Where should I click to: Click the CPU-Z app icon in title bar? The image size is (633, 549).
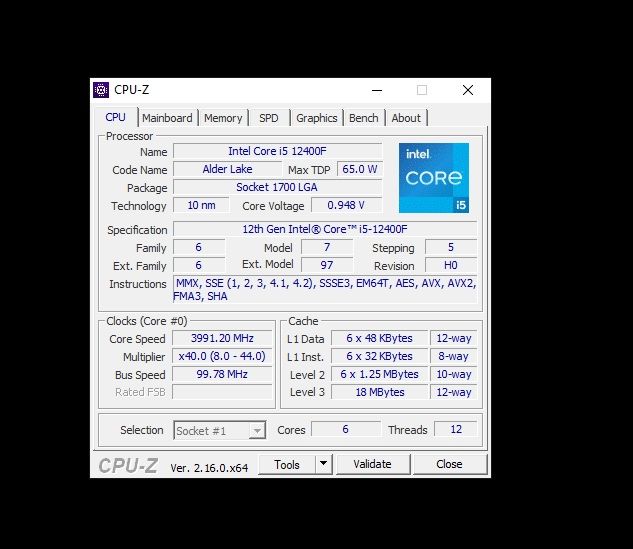click(101, 90)
